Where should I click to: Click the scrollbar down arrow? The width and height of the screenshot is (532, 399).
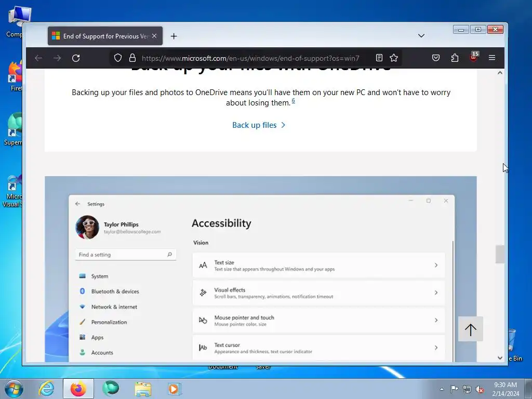(x=500, y=357)
